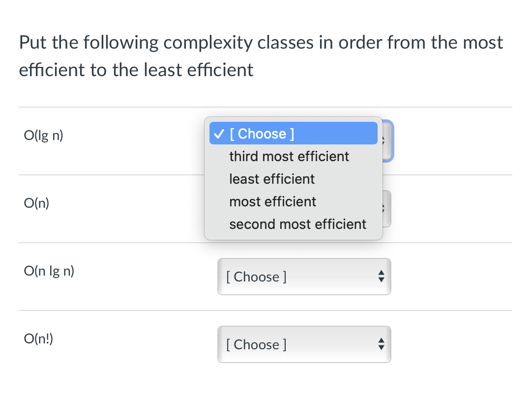
Task: Select 'most efficient' from the open dropdown
Action: pyautogui.click(x=272, y=201)
